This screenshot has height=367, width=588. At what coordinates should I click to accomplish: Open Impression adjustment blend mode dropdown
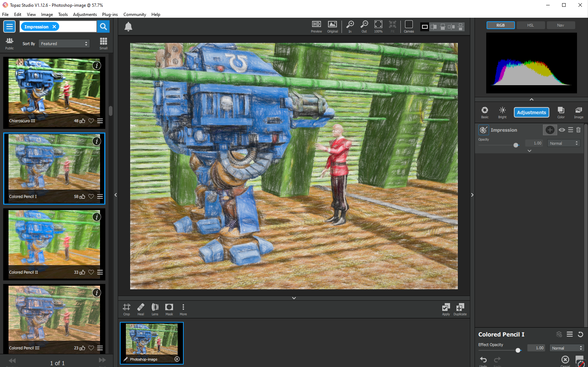564,143
